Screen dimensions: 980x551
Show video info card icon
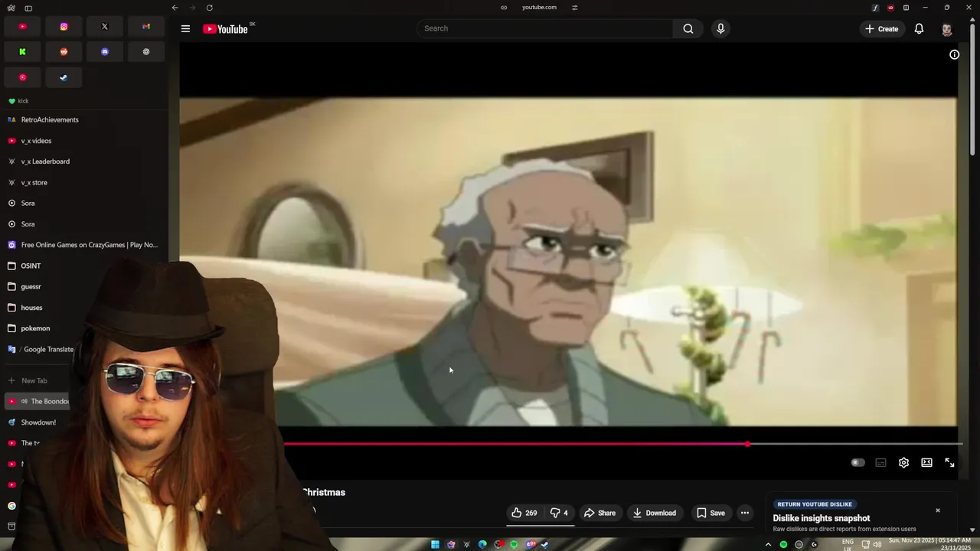point(955,54)
